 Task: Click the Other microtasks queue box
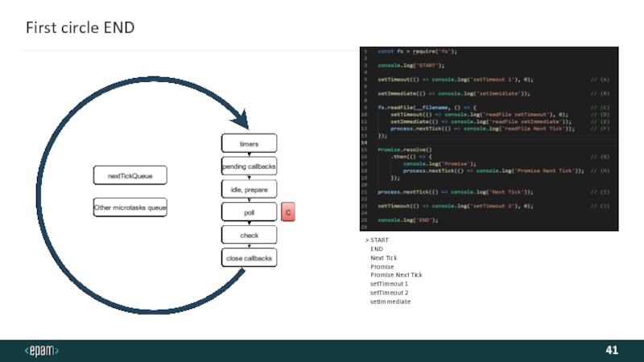pyautogui.click(x=130, y=208)
